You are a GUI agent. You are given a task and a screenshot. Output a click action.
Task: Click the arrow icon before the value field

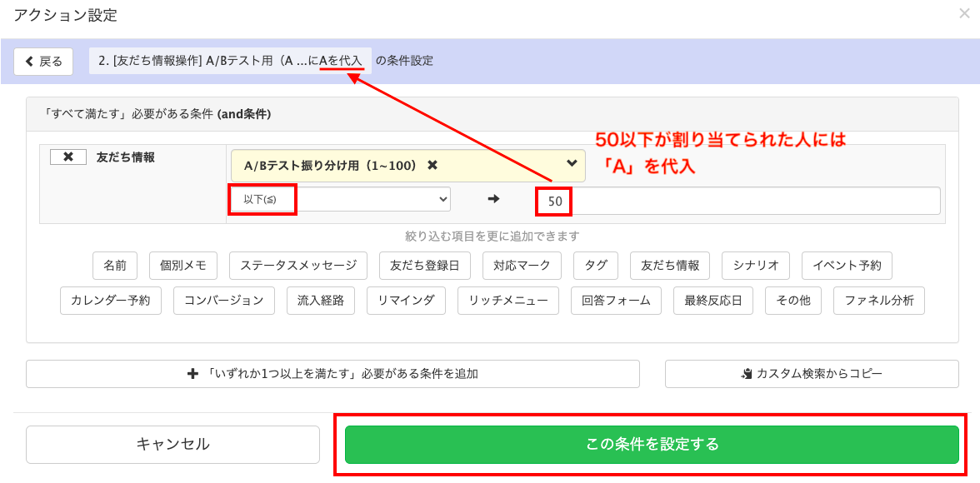click(495, 199)
